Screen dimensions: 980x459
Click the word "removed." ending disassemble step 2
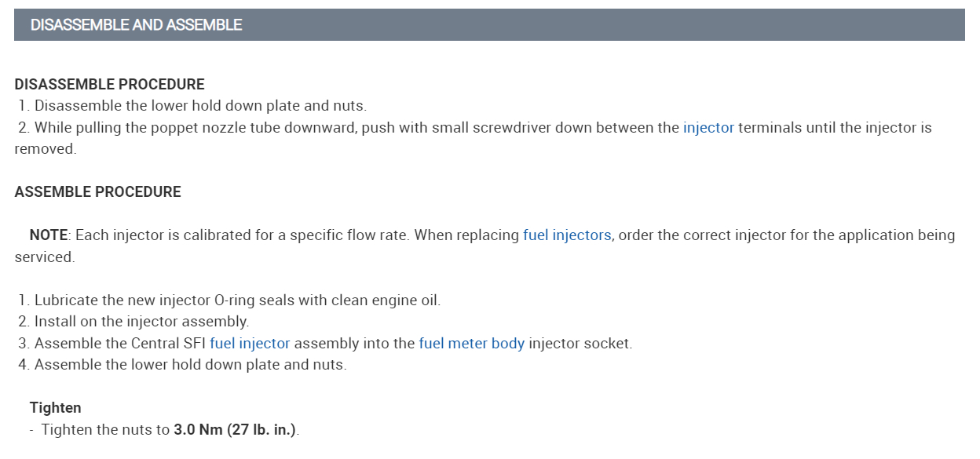[46, 149]
